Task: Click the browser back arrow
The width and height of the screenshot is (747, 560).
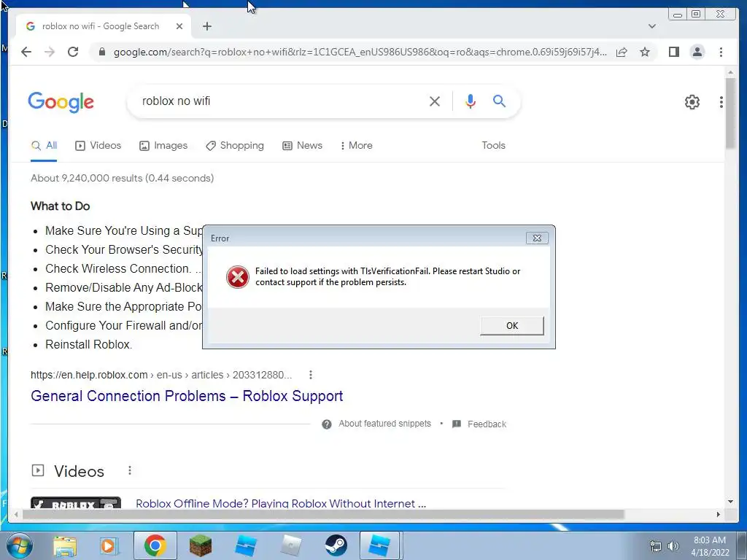Action: click(26, 52)
